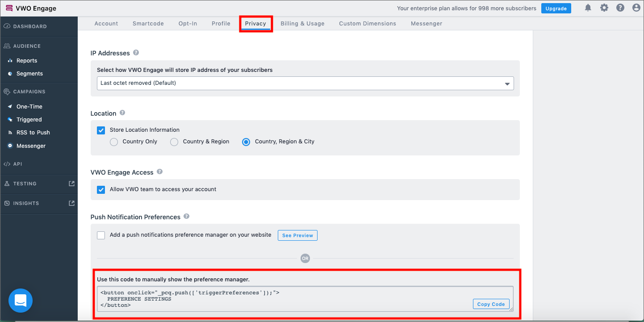The image size is (644, 322).
Task: Click the Testing flask icon
Action: pos(7,184)
